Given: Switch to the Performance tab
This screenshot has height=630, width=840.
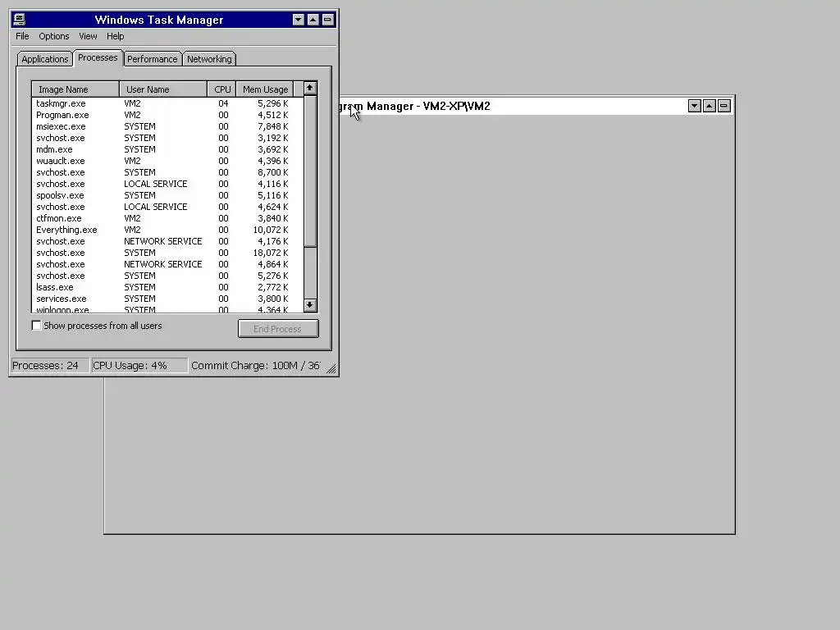Looking at the screenshot, I should click(x=152, y=59).
